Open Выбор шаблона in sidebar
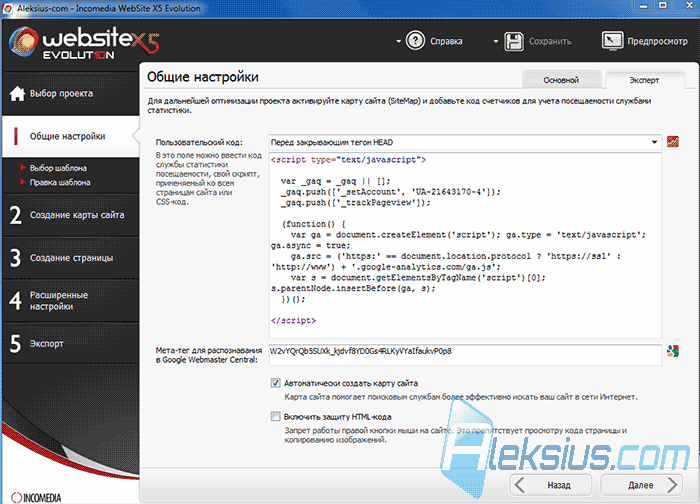This screenshot has height=504, width=700. pos(58,168)
